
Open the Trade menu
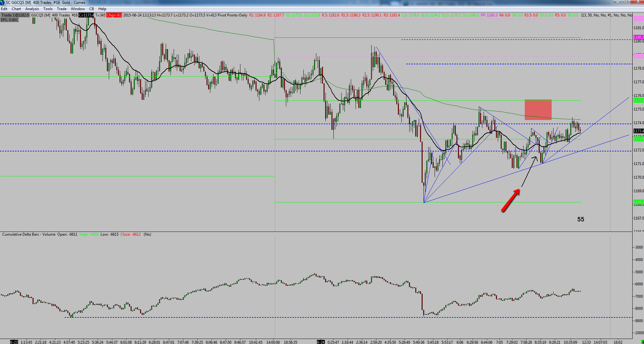(x=62, y=9)
